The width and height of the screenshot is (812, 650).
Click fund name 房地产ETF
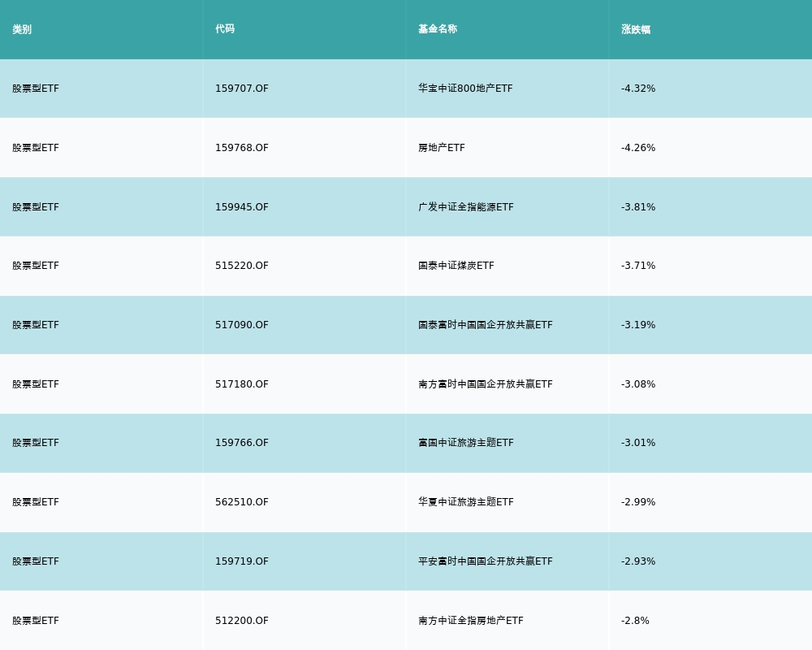[x=442, y=148]
